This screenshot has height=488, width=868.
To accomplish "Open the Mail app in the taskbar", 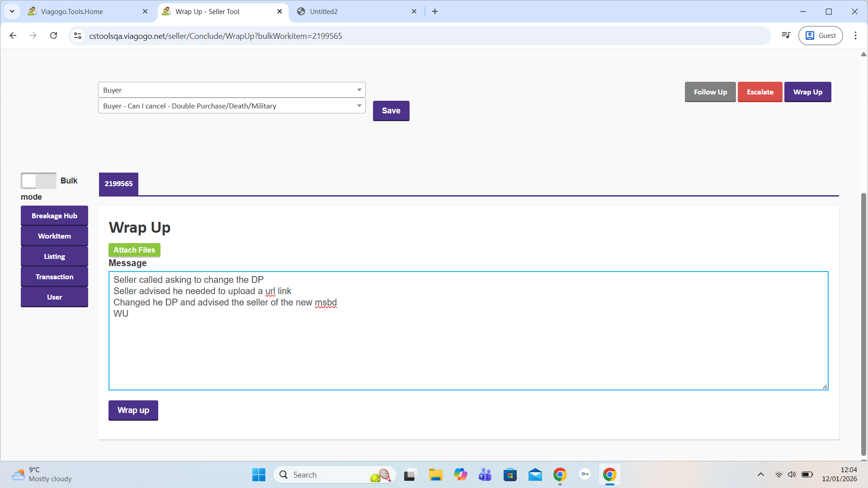I will point(535,474).
